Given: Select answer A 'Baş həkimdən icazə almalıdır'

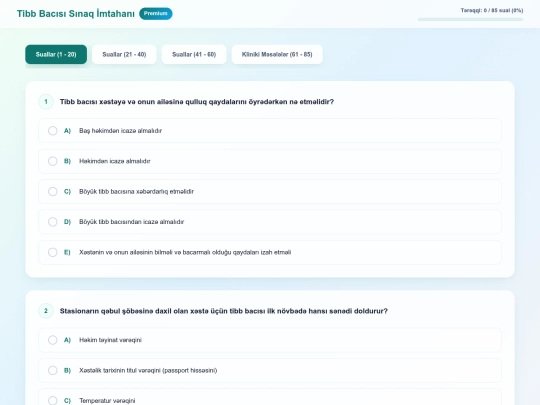Looking at the screenshot, I should click(x=270, y=131).
